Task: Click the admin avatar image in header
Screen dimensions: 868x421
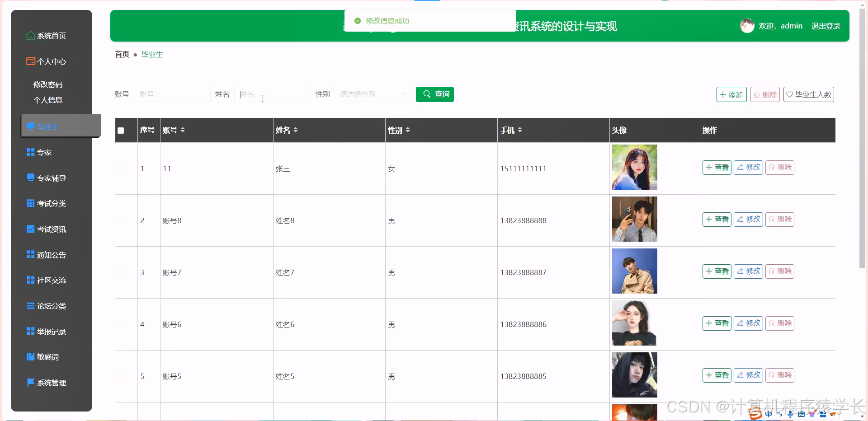Action: [x=747, y=26]
